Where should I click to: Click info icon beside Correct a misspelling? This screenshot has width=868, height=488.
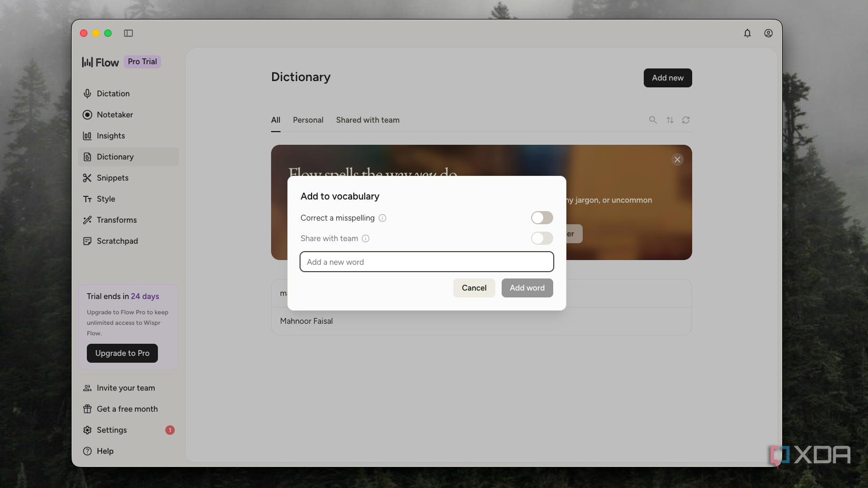pos(383,218)
